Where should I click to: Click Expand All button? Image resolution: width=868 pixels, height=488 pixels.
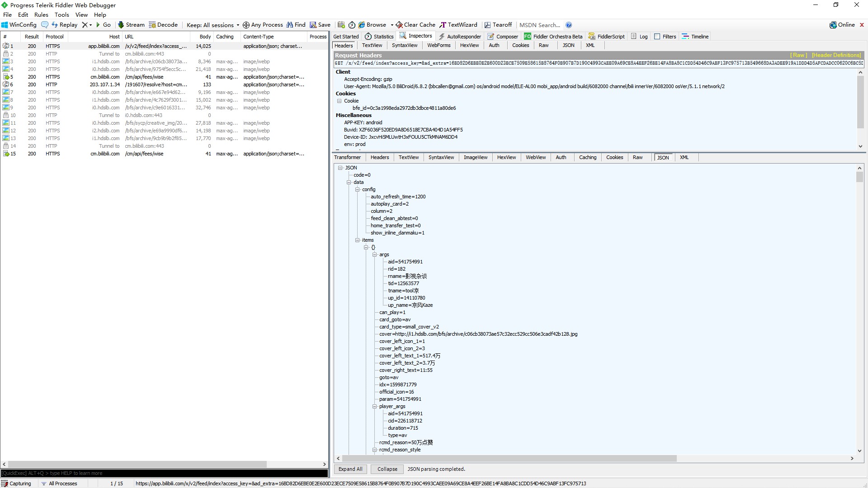pyautogui.click(x=350, y=469)
